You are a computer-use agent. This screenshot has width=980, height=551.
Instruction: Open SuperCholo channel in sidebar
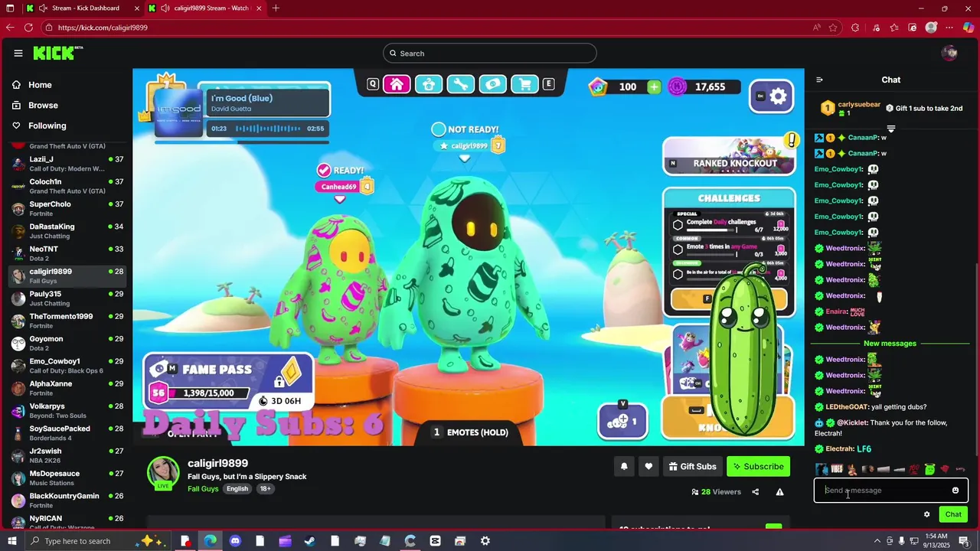tap(67, 208)
